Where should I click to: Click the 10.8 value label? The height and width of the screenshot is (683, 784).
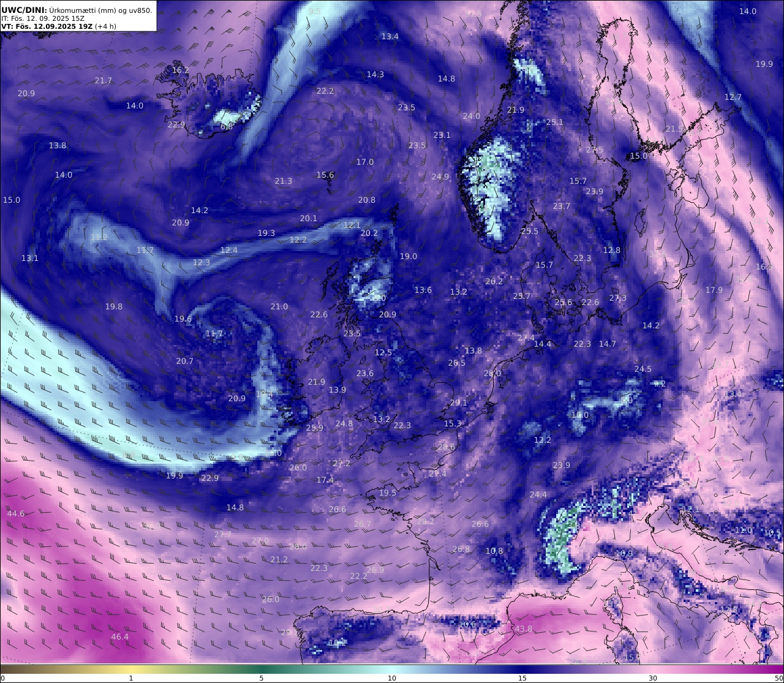[x=494, y=551]
